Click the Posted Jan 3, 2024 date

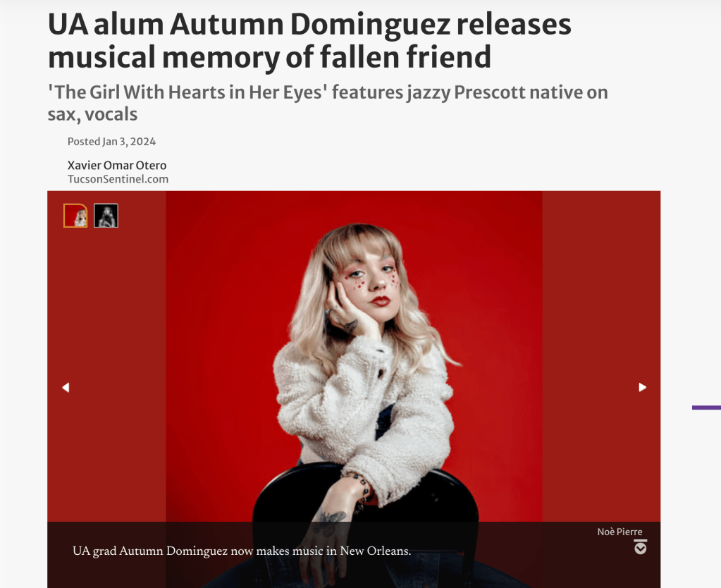(111, 141)
